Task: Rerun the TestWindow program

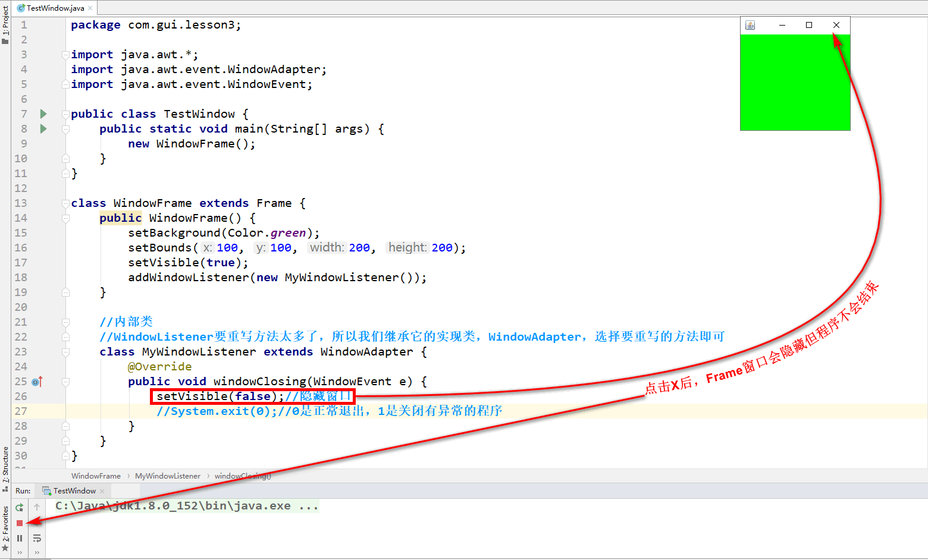Action: 20,507
